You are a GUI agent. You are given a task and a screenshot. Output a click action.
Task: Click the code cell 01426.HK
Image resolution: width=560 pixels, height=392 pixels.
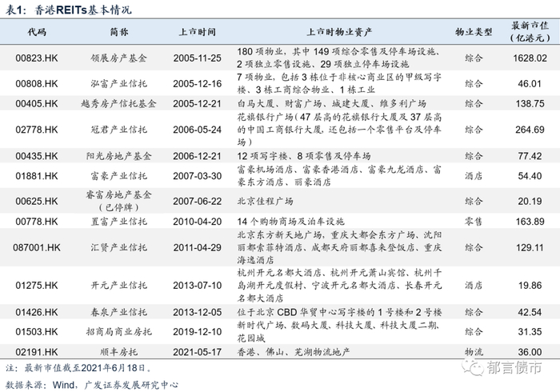click(37, 312)
